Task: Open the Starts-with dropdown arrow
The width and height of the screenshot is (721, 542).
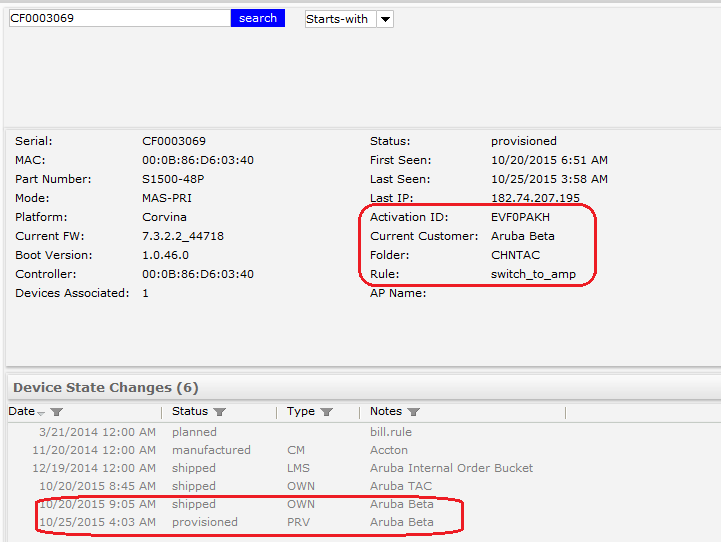Action: click(385, 19)
